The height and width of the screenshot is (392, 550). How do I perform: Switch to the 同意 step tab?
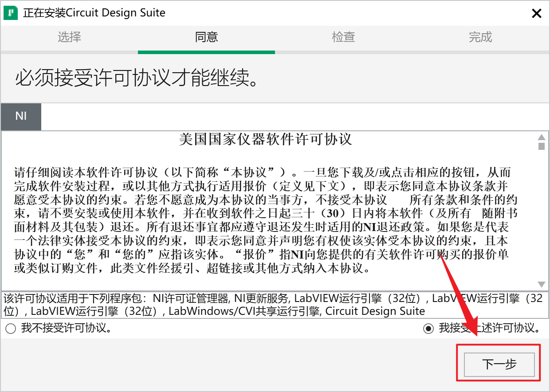coord(206,37)
